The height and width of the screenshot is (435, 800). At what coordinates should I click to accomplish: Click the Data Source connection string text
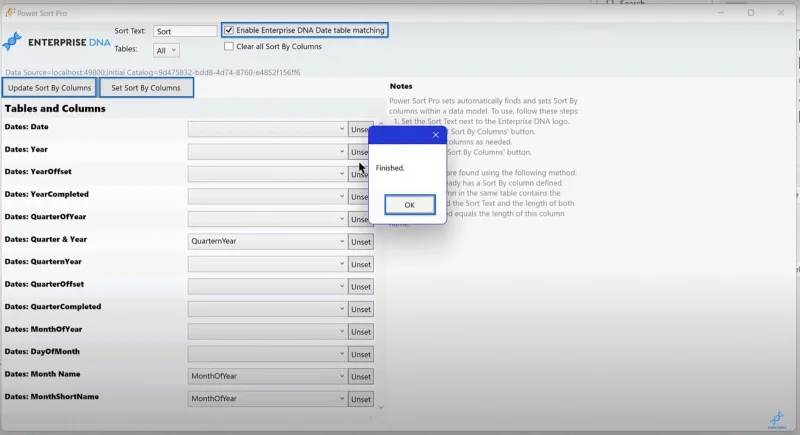(x=153, y=72)
